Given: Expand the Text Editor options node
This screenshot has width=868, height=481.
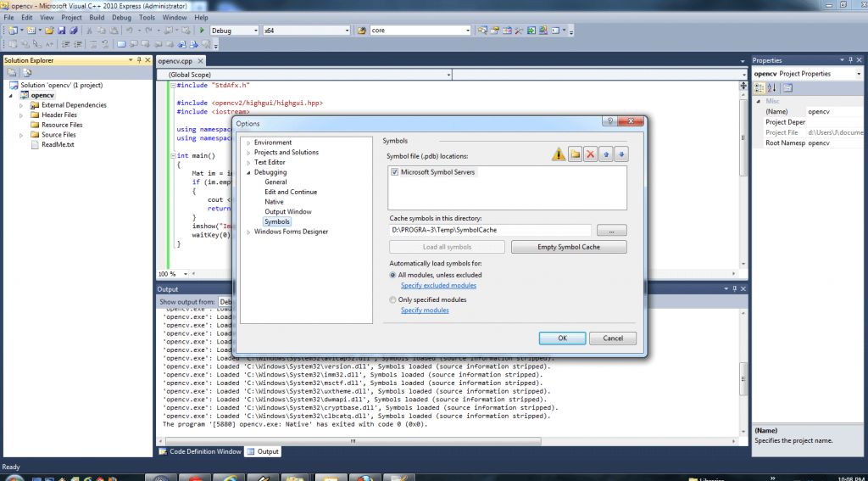Looking at the screenshot, I should [248, 162].
